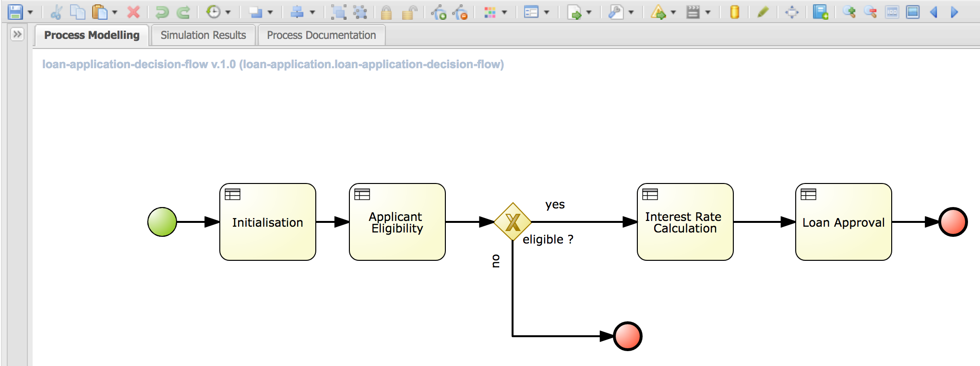Click the 'eligible ?' gateway label
The height and width of the screenshot is (366, 980).
pos(548,239)
